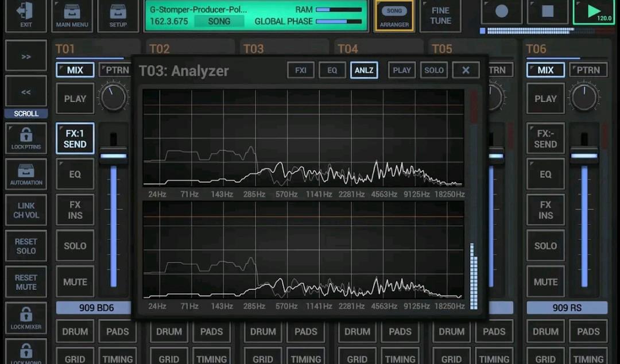
Task: Switch to the EQ tab in the Analyzer
Action: coord(332,69)
